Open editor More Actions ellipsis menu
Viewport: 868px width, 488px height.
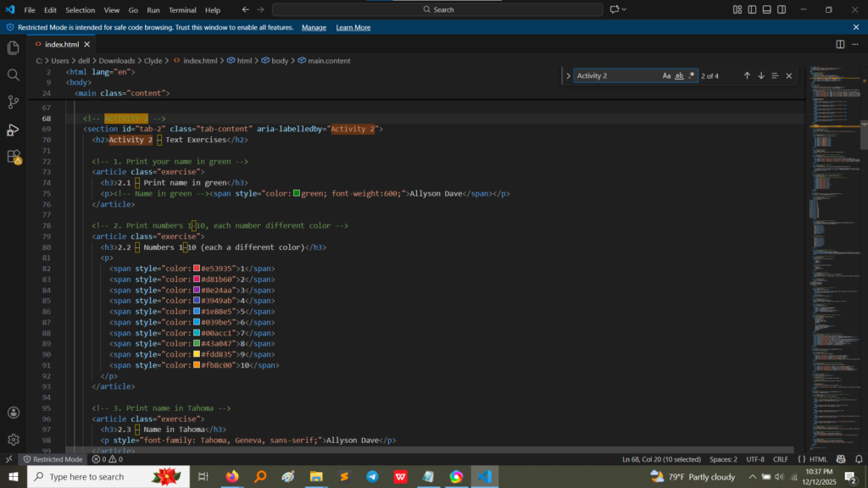(854, 43)
